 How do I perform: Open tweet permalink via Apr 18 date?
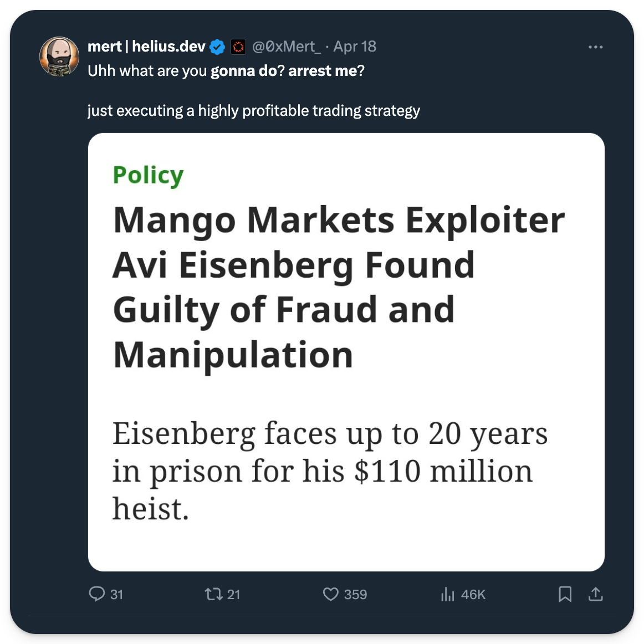point(355,47)
